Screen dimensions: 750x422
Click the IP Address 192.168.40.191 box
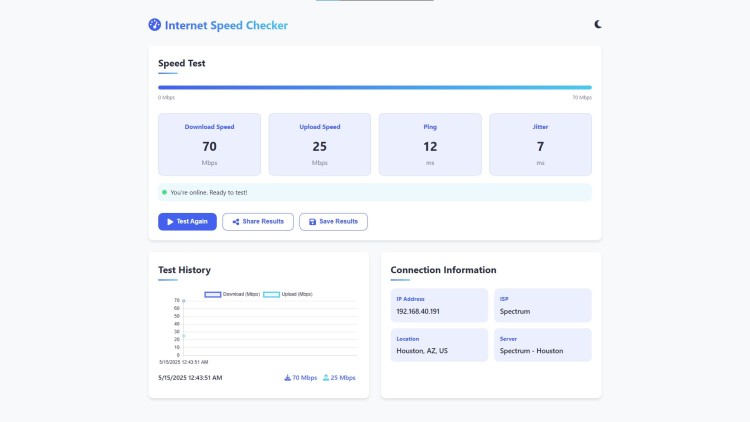(439, 305)
